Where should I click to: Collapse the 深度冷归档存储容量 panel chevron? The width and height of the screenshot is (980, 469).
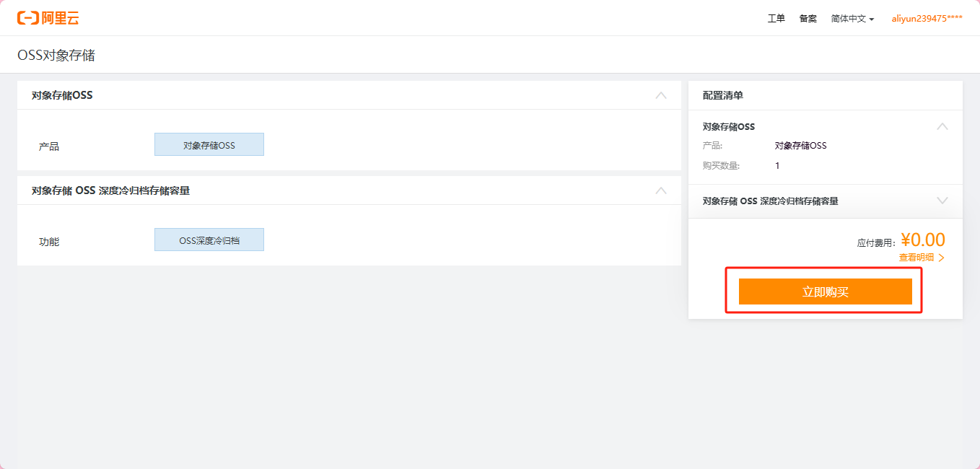(660, 190)
